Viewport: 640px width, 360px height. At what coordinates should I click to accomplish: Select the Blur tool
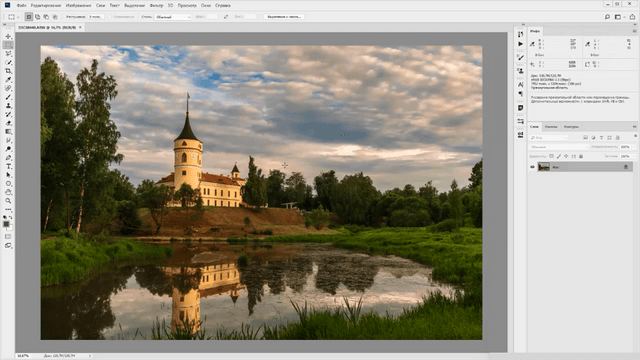8,140
